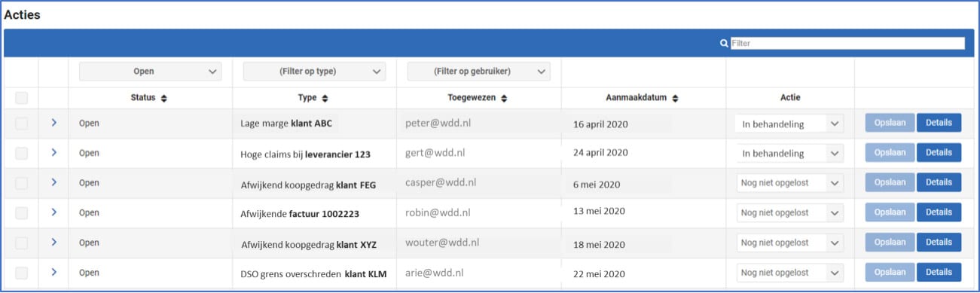The height and width of the screenshot is (293, 980).
Task: Sort by Aanmaakdatum column arrows
Action: click(x=676, y=98)
